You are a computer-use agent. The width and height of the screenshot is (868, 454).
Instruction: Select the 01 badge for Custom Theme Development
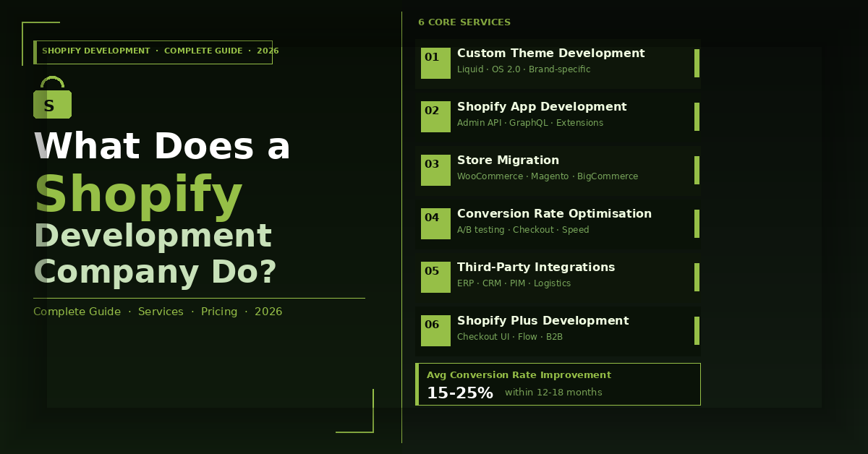(435, 63)
